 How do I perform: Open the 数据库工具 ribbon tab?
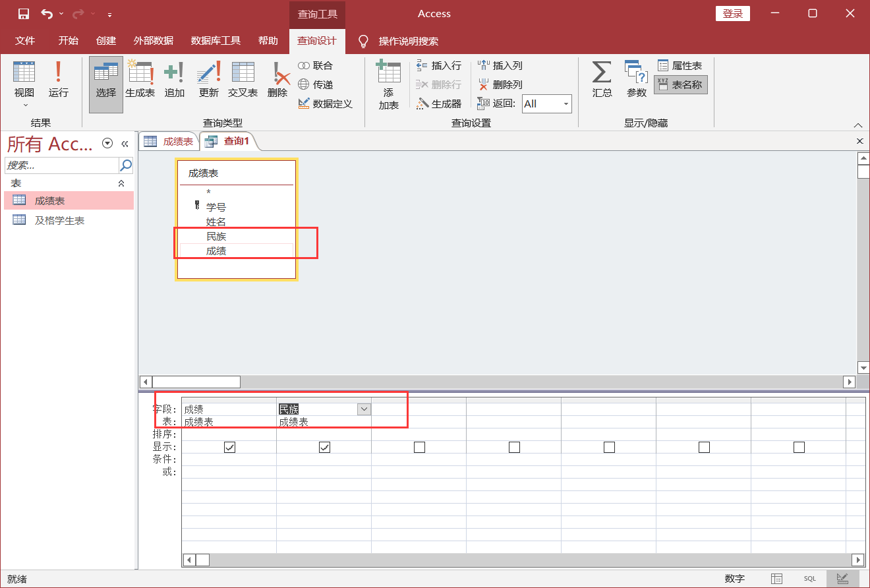click(216, 41)
